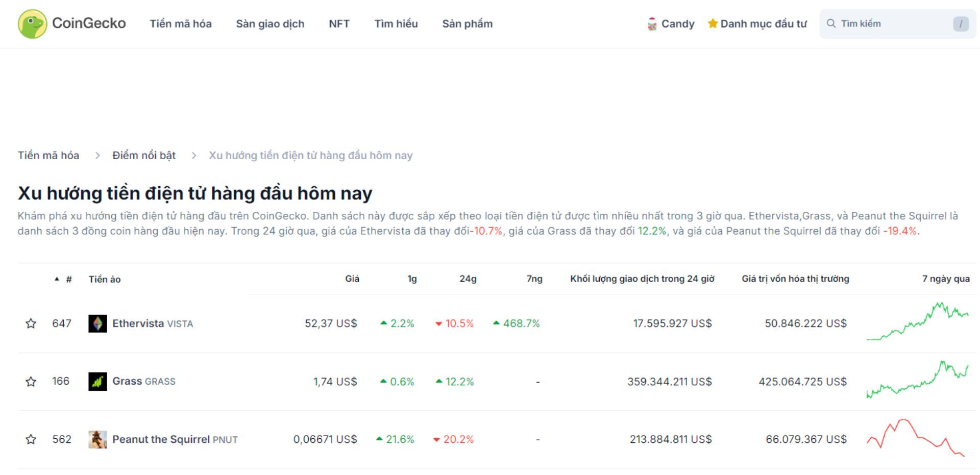Click the Điểm nổi bật breadcrumb link

[x=144, y=155]
